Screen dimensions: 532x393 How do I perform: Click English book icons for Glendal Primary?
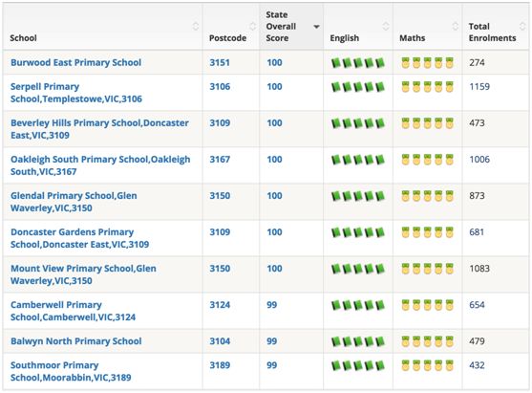[358, 196]
